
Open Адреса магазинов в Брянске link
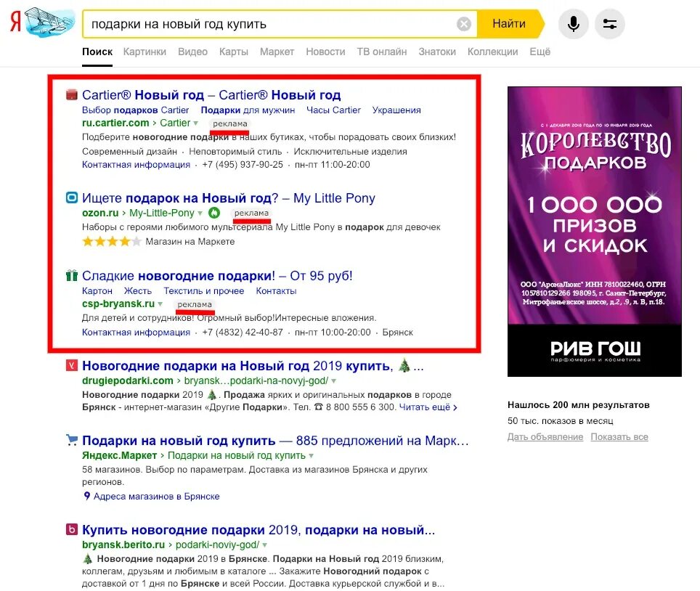(x=157, y=496)
